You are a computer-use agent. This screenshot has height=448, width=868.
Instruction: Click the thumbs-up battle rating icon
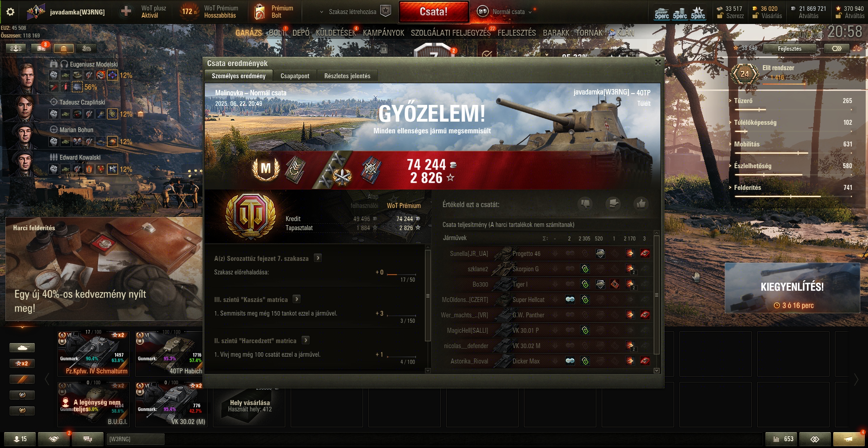click(641, 204)
